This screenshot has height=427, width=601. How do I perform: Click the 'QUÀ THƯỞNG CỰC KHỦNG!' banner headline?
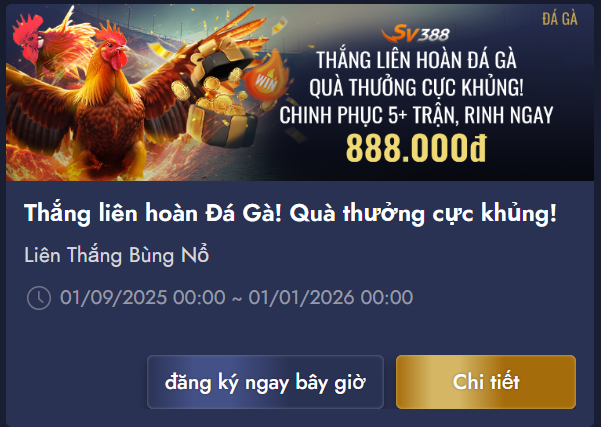(x=416, y=87)
